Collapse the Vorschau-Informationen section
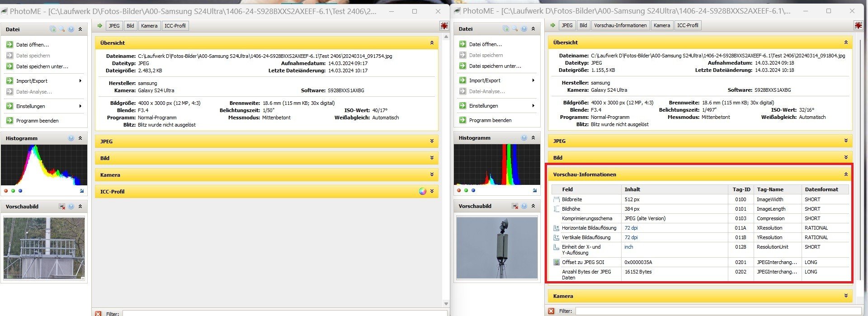 pos(846,174)
